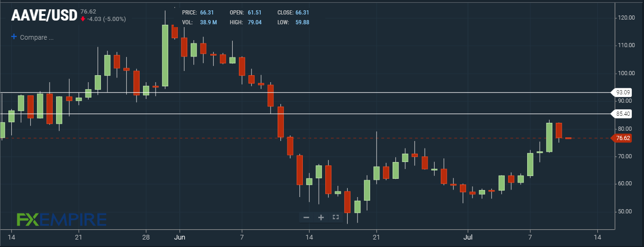Select the 93.09 price line label
This screenshot has height=247, width=644.
point(623,92)
